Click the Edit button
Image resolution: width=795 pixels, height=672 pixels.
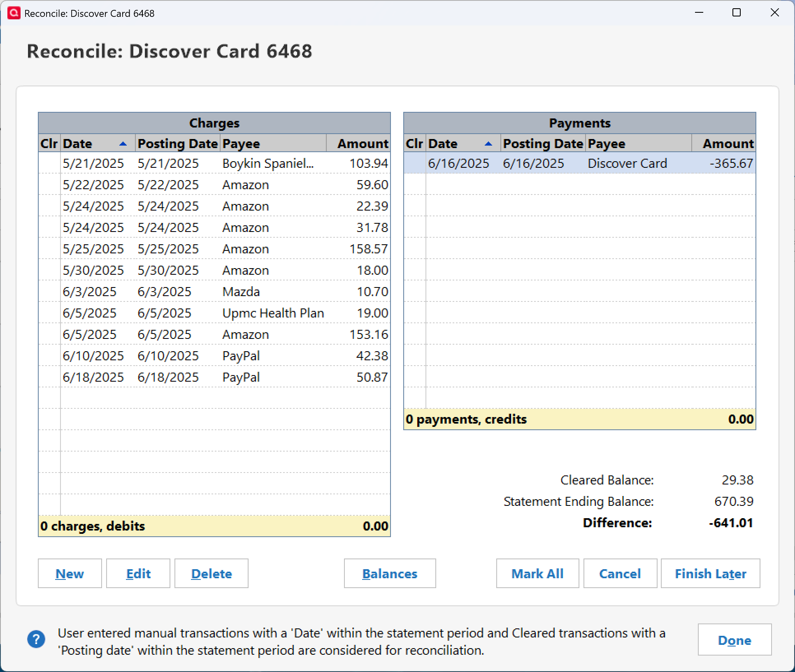(138, 573)
